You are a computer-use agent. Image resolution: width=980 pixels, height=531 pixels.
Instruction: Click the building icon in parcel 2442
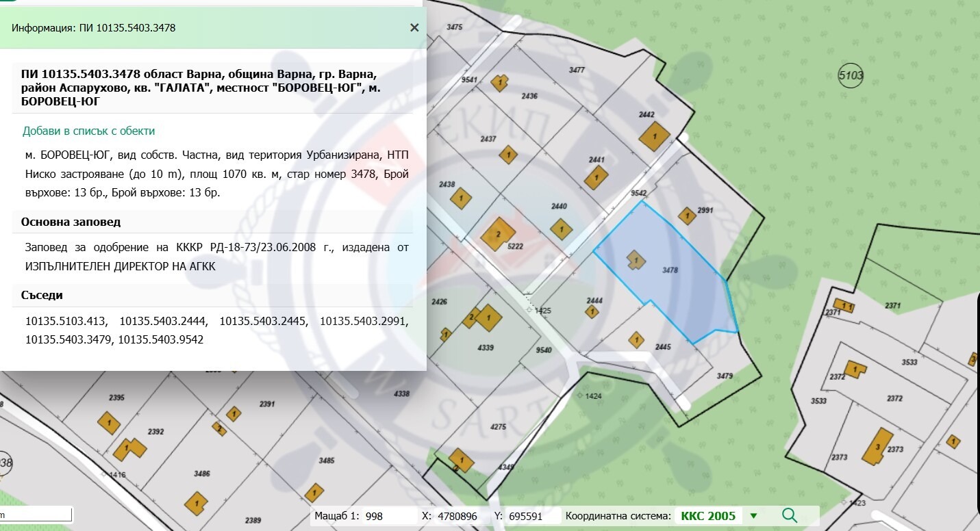(655, 137)
